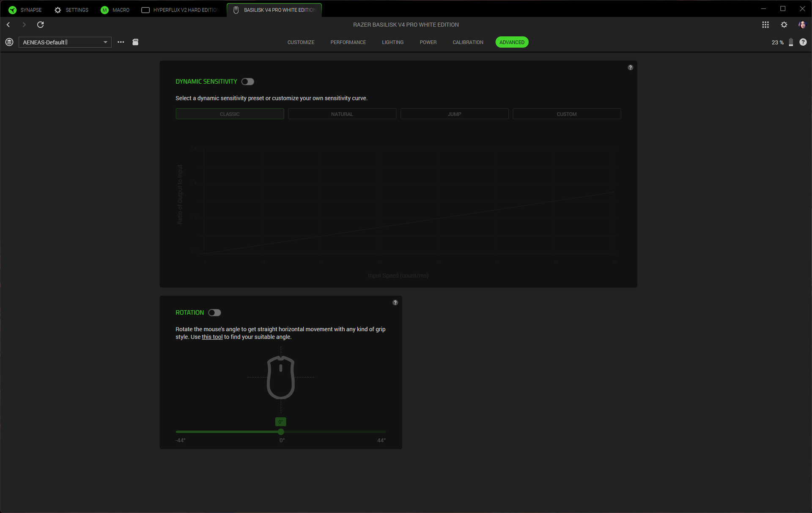812x513 pixels.
Task: Choose the Classic sensitivity preset
Action: (230, 114)
